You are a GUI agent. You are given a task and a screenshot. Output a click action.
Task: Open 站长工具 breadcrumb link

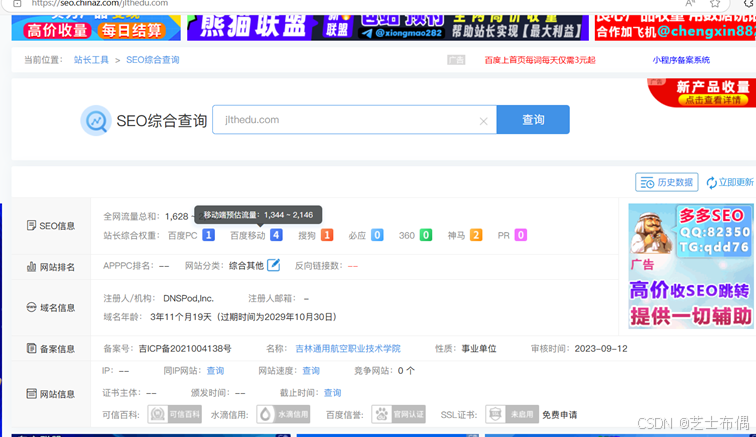pyautogui.click(x=91, y=60)
